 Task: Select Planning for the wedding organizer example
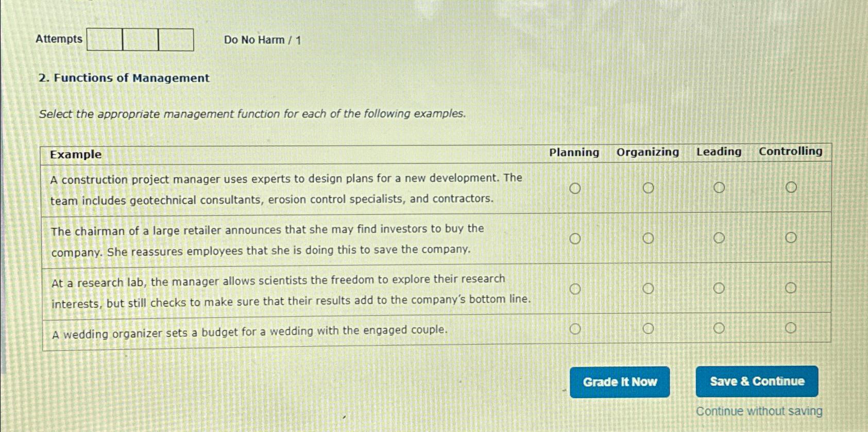(x=575, y=327)
